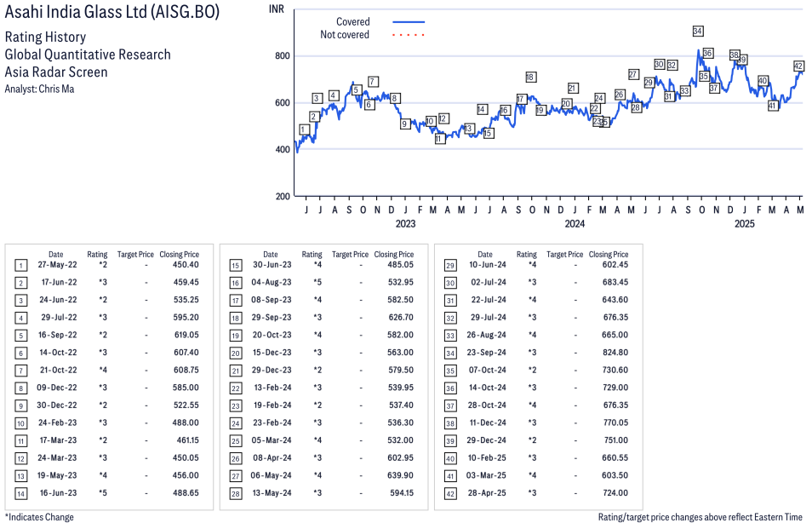The image size is (812, 523).
Task: Click chart marker 21 on the chart
Action: 572,88
